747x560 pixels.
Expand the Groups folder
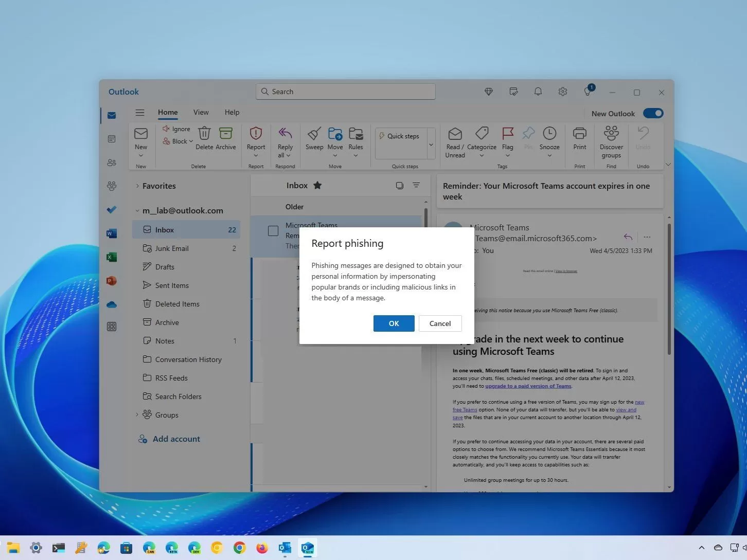[137, 414]
